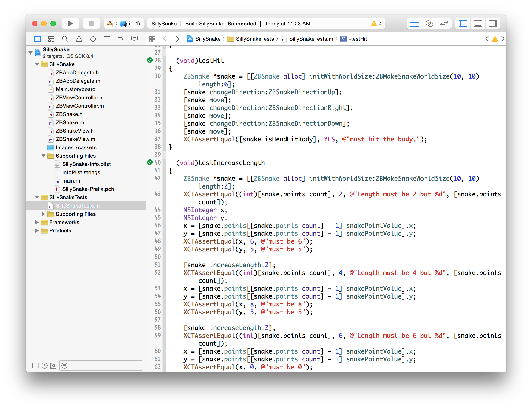Image resolution: width=532 pixels, height=409 pixels.
Task: Switch to the Assistant editor
Action: 429,24
